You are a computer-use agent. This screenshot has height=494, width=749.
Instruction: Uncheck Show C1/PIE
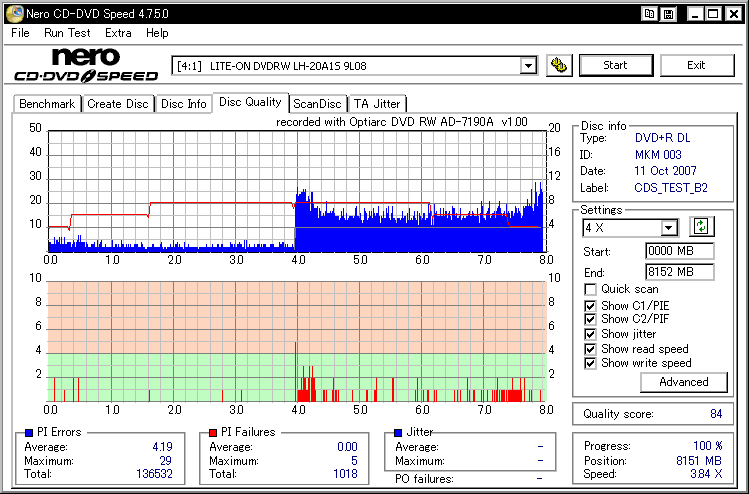(590, 306)
